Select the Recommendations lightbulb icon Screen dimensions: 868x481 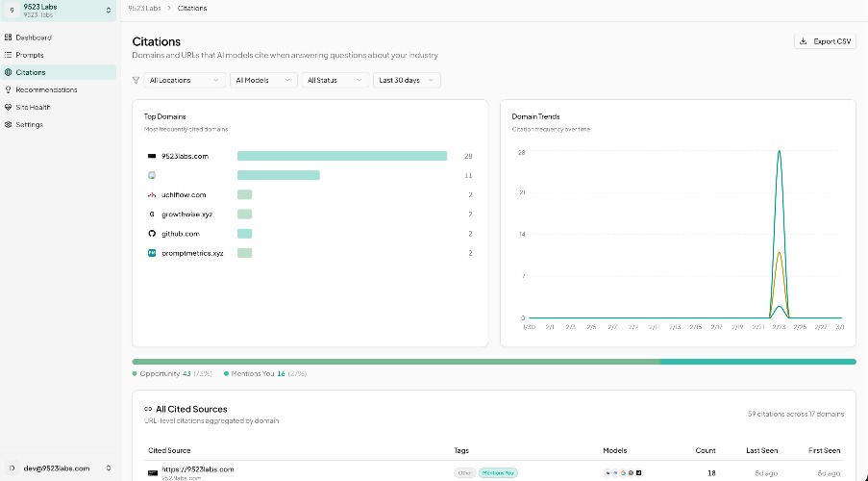click(x=9, y=89)
